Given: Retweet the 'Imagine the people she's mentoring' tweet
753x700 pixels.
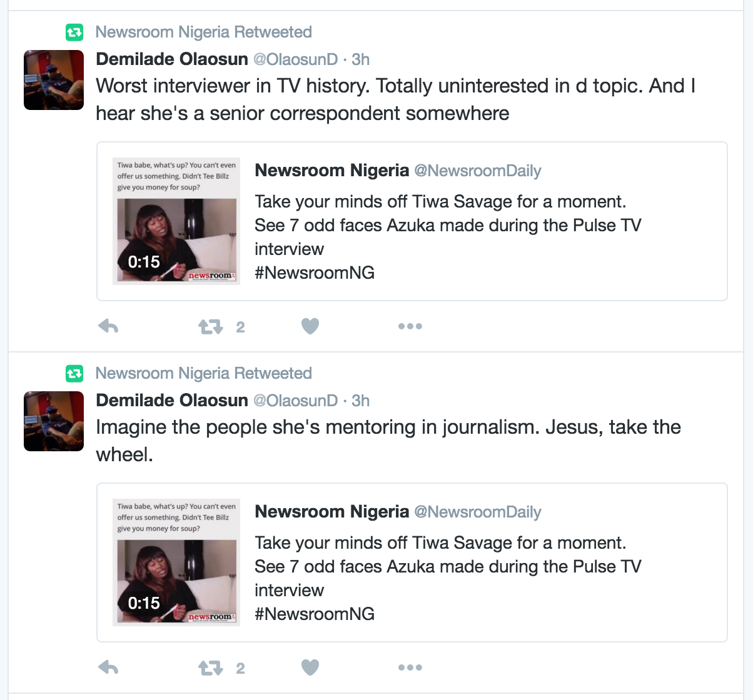Looking at the screenshot, I should click(x=210, y=667).
